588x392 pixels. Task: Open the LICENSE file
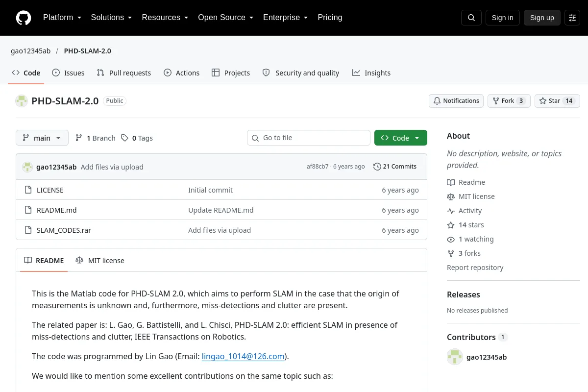(x=50, y=190)
